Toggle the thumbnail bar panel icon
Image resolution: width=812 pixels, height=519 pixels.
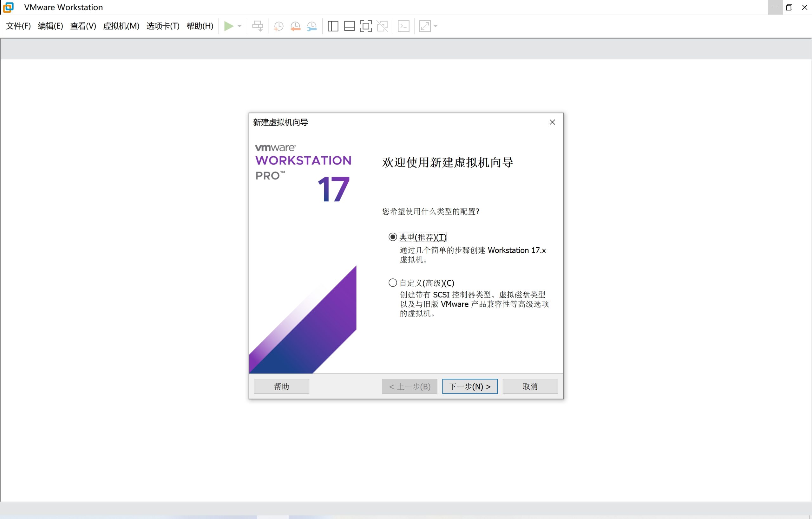pyautogui.click(x=349, y=26)
